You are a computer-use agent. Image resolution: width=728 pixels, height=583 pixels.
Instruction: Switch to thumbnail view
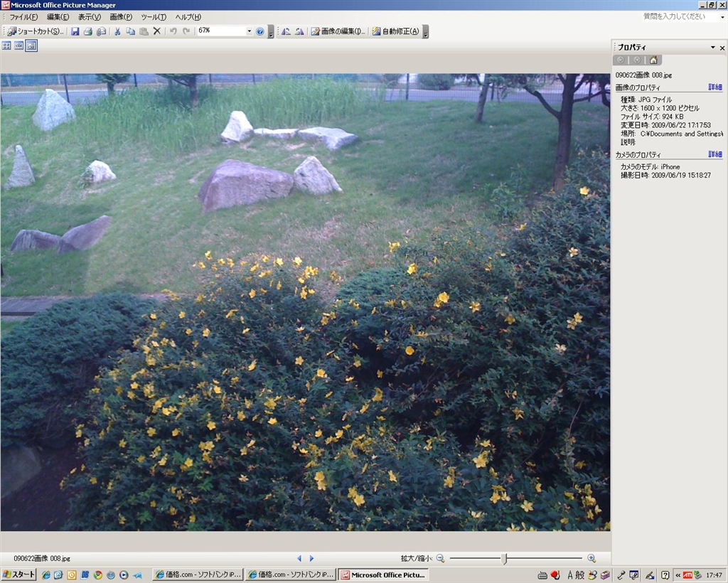point(6,46)
